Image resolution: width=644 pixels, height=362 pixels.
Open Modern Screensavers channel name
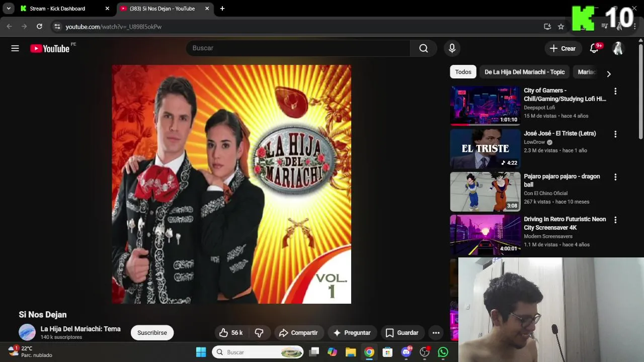(x=548, y=236)
